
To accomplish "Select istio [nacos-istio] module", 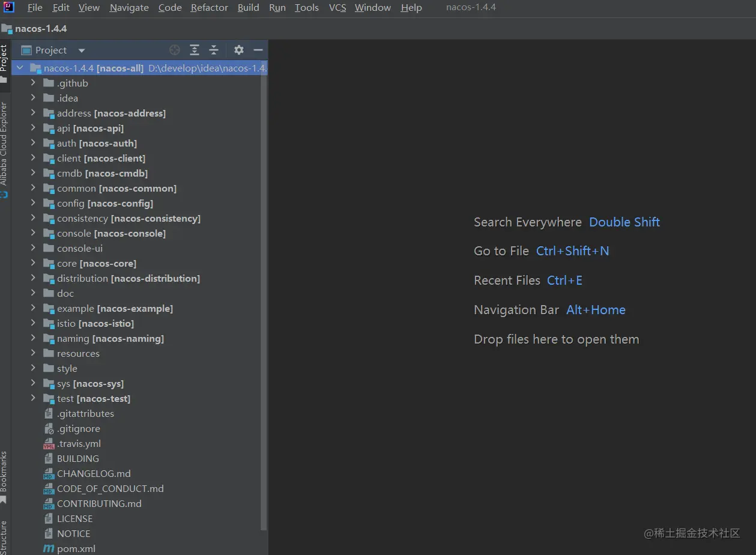I will click(x=95, y=323).
